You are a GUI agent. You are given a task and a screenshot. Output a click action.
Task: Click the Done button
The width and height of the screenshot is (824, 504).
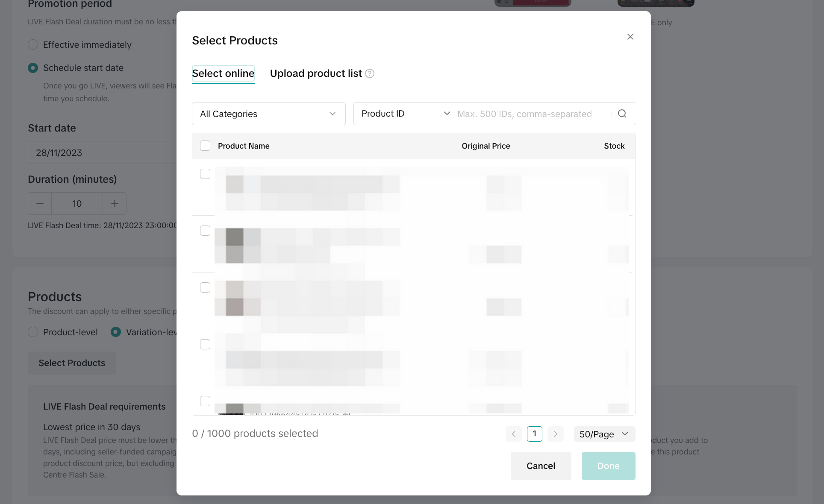coord(608,466)
